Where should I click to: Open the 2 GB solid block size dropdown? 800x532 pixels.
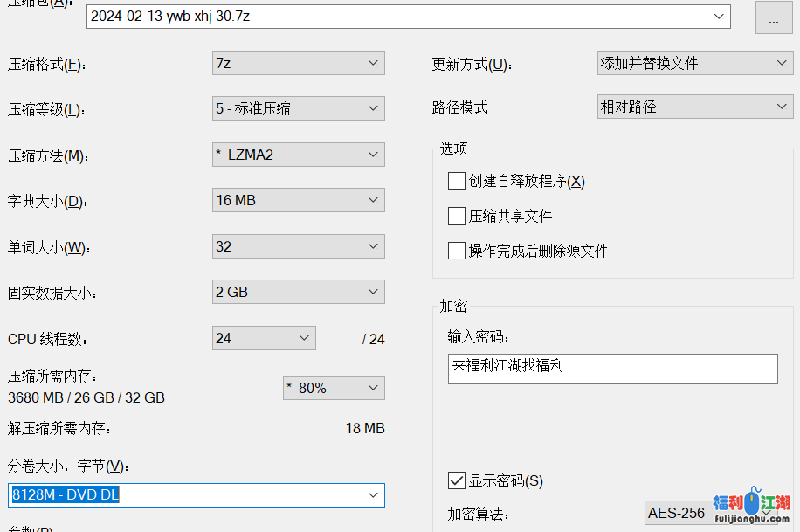[x=374, y=292]
